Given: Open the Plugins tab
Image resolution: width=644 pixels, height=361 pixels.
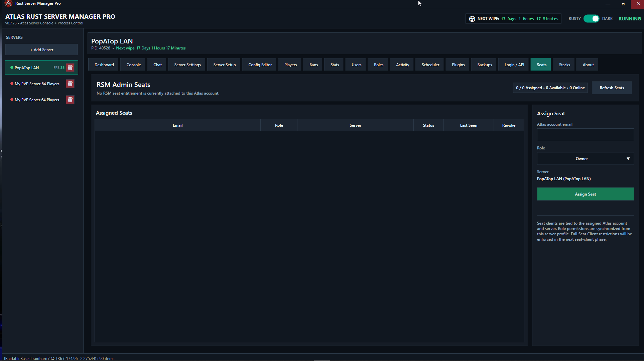Looking at the screenshot, I should (x=458, y=65).
